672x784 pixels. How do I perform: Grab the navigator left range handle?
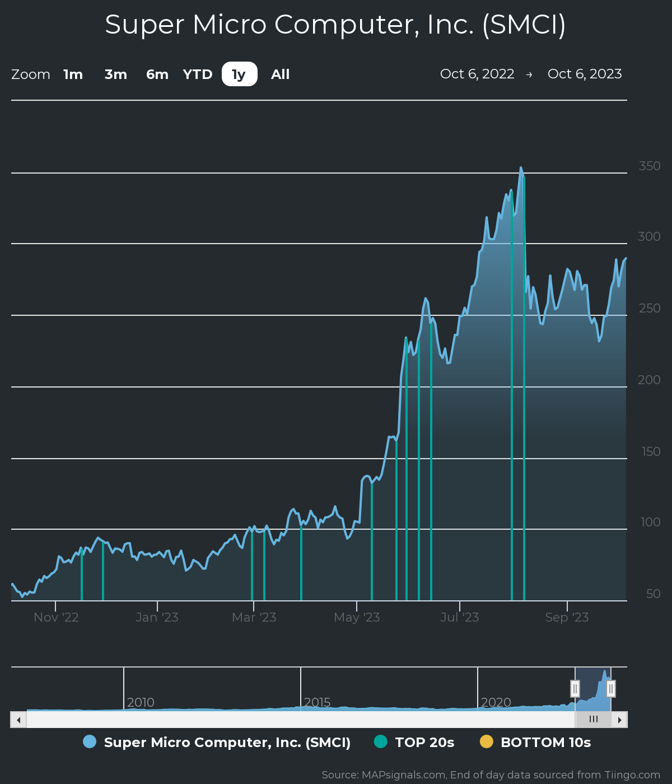(575, 689)
